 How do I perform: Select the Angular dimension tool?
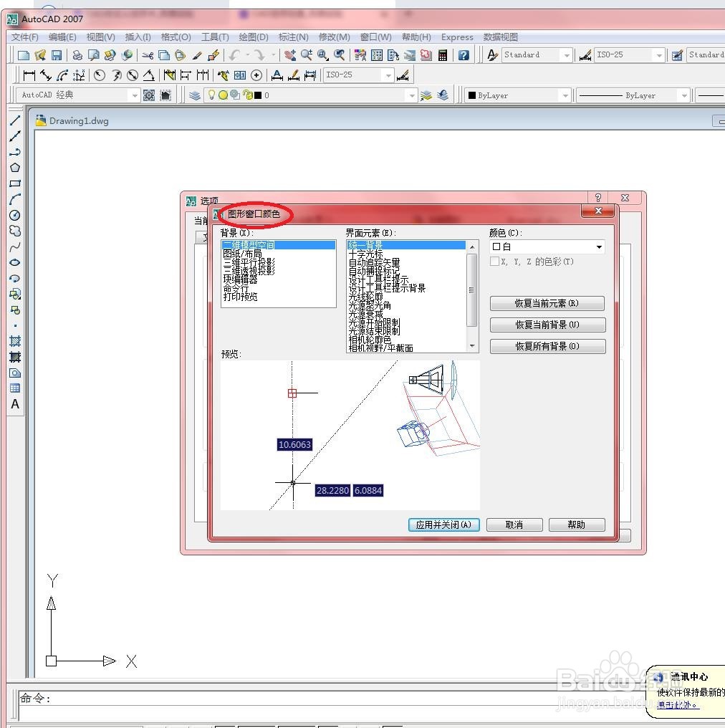tap(148, 75)
